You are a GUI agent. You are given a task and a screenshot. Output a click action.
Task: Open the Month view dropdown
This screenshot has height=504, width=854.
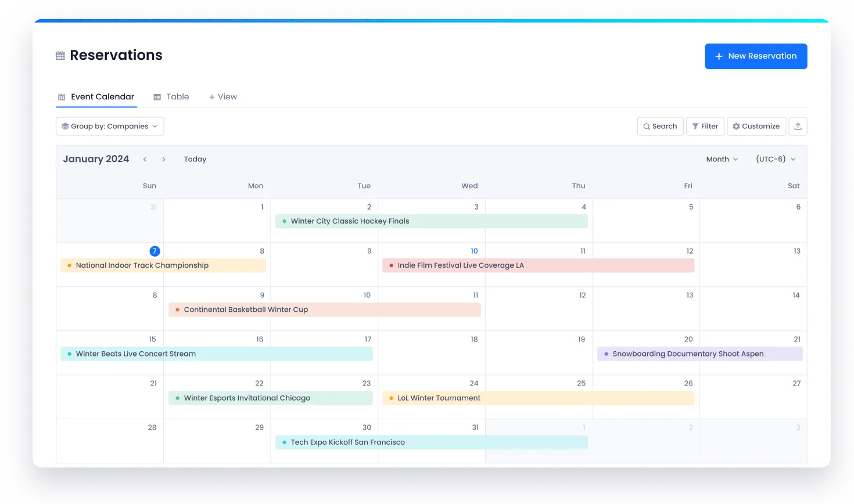coord(722,159)
